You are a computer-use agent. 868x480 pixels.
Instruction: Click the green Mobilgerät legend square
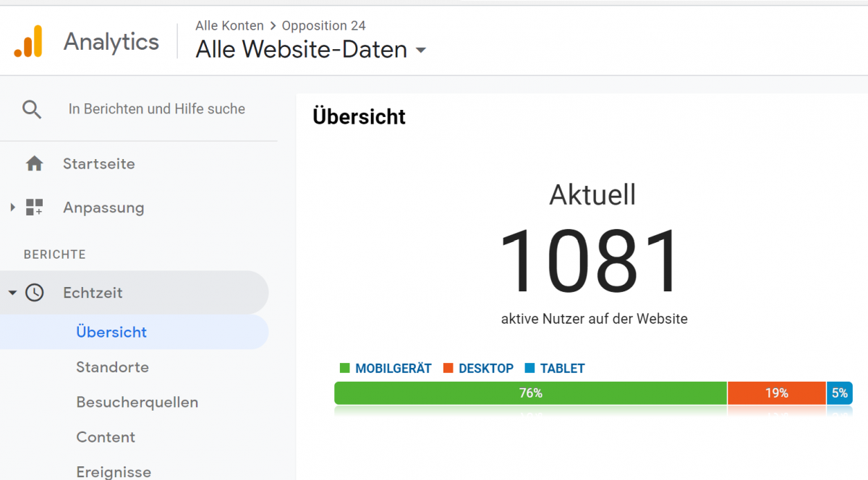(x=344, y=369)
